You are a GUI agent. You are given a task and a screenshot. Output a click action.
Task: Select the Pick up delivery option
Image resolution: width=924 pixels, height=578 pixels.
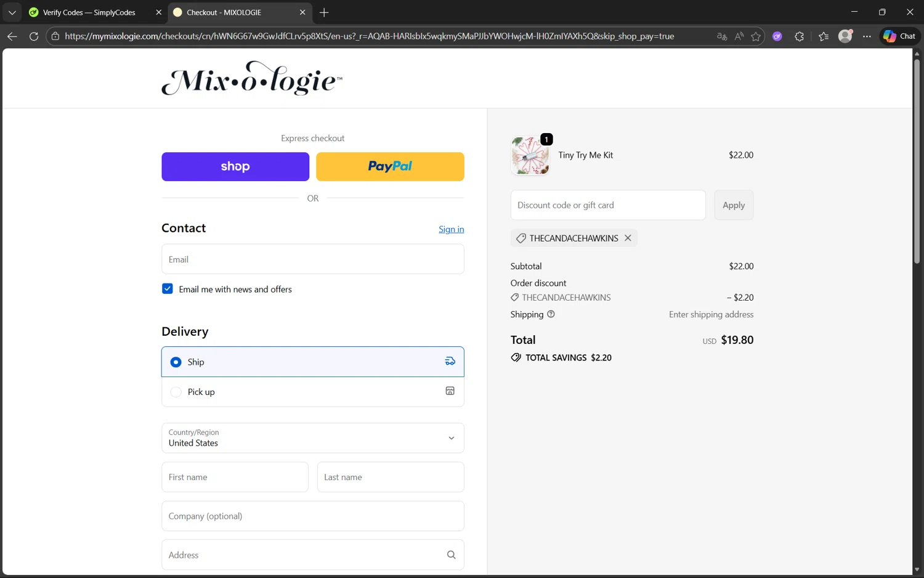point(313,392)
